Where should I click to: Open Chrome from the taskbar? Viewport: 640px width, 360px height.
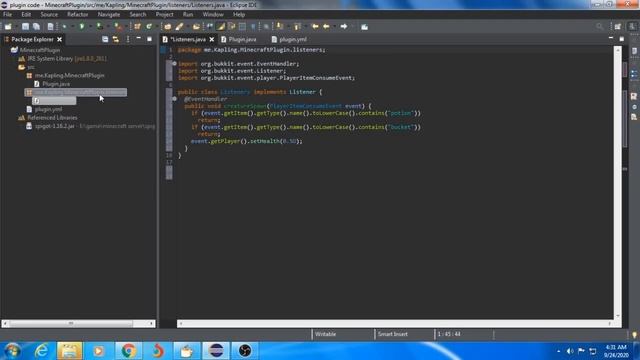tap(128, 351)
